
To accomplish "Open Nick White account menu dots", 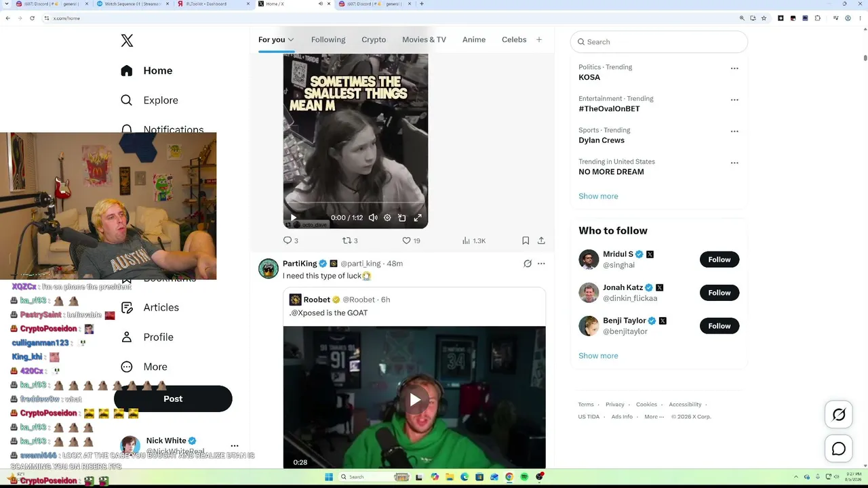I will coord(235,446).
